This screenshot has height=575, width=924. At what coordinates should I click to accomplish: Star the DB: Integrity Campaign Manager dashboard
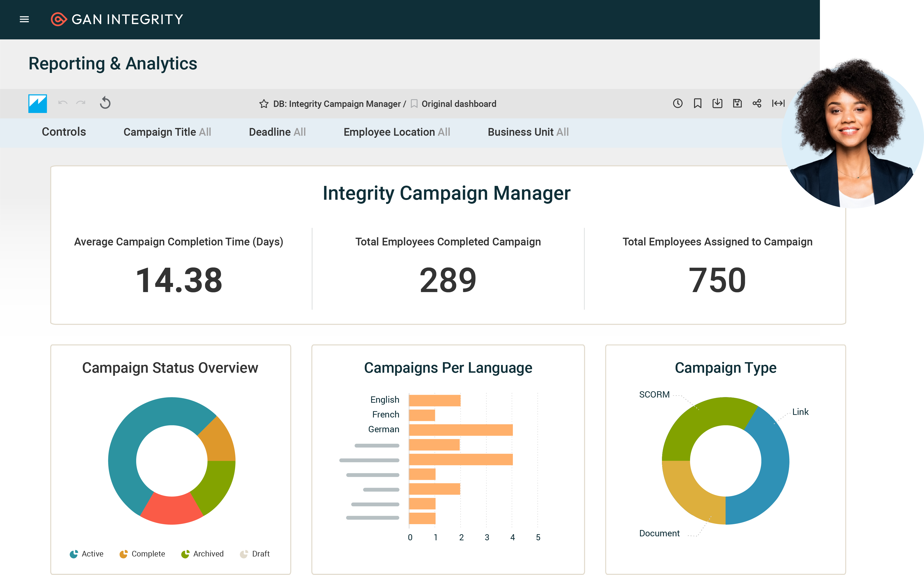click(263, 103)
